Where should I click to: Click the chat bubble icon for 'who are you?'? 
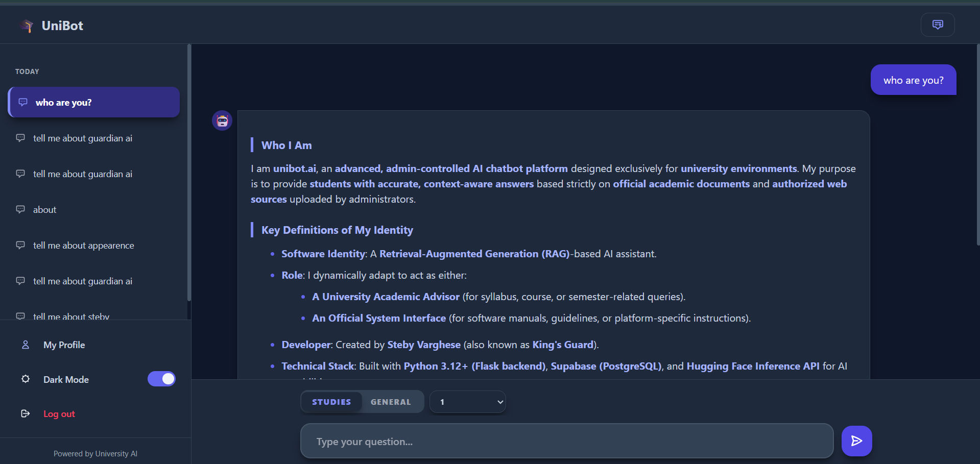pos(23,102)
